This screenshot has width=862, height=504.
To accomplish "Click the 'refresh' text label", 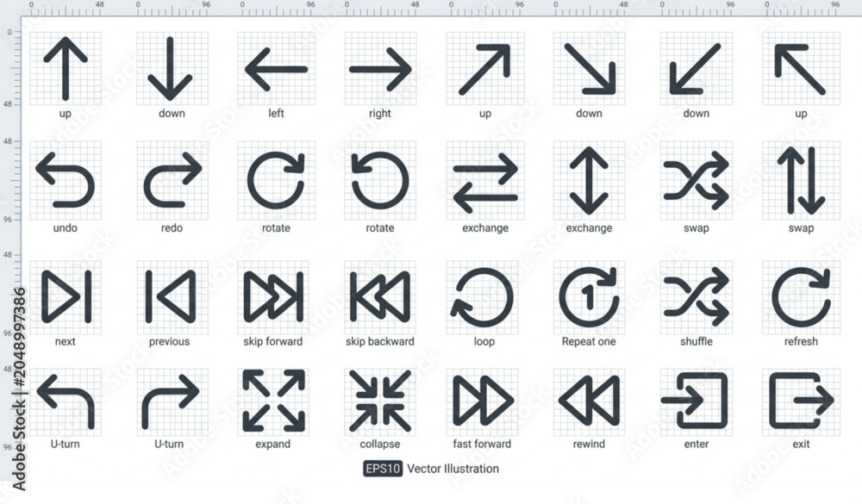I will coord(801,341).
